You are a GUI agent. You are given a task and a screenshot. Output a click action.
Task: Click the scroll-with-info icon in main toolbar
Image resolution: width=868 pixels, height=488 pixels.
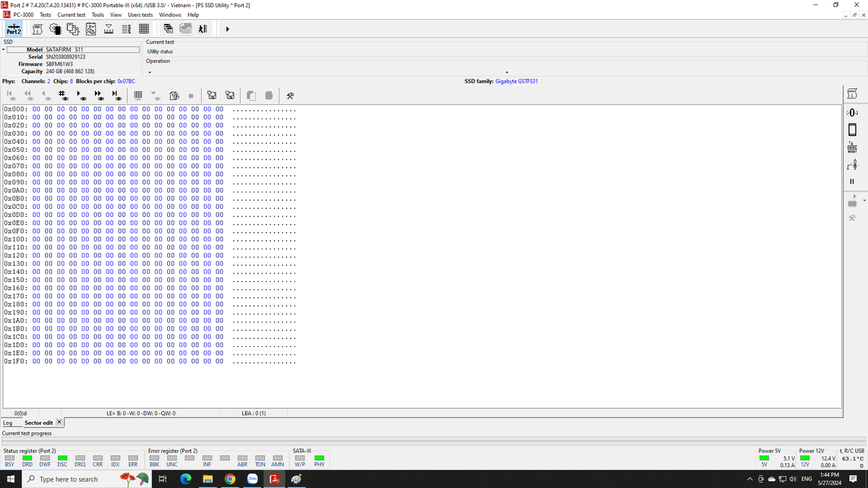click(x=38, y=29)
